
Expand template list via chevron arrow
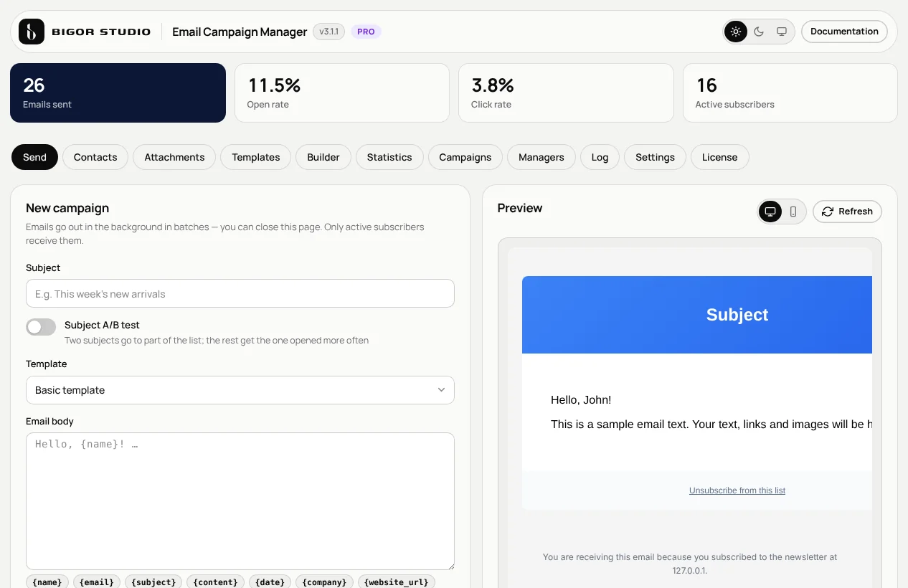click(x=441, y=390)
